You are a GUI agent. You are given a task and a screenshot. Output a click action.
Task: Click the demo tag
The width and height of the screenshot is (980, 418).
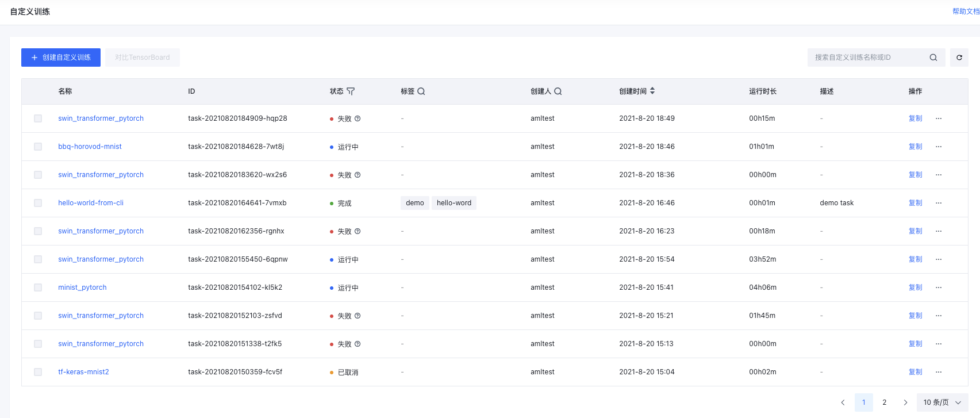(415, 203)
